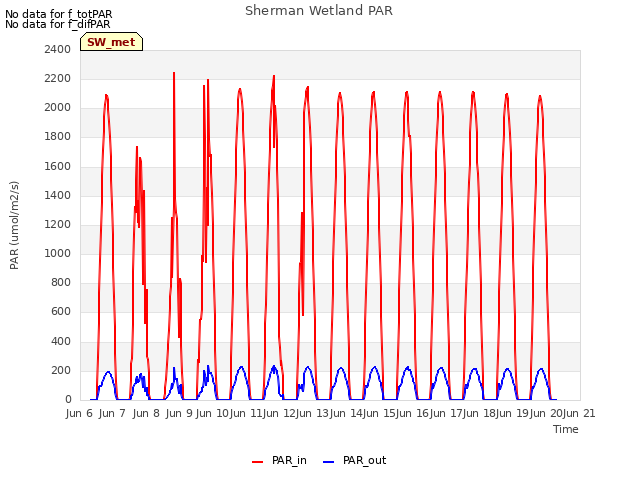Click the x-axis label Time
The image size is (640, 480).
566,429
